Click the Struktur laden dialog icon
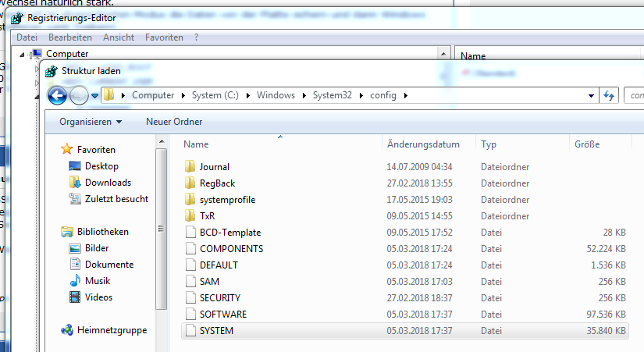Image resolution: width=644 pixels, height=352 pixels. tap(52, 71)
